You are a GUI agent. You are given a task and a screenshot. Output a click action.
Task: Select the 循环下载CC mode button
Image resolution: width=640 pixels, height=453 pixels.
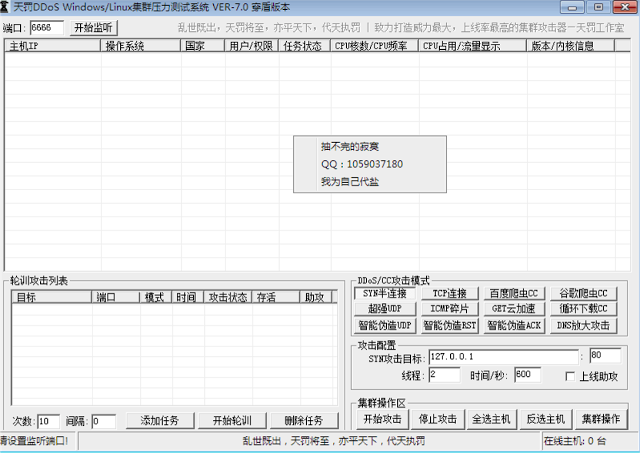(583, 309)
